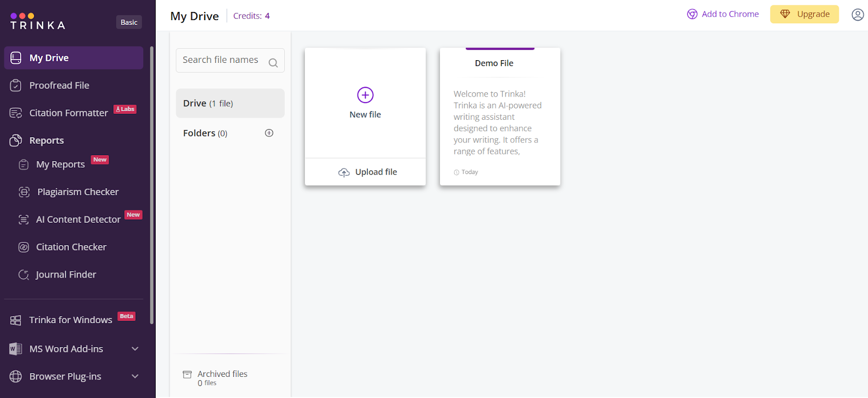Click the Beta badge
This screenshot has height=398, width=868.
pyautogui.click(x=126, y=316)
